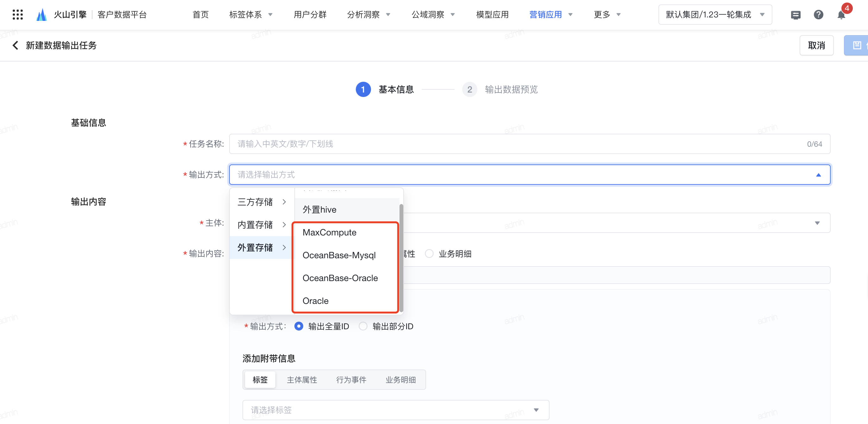Open the notifications bell icon
The height and width of the screenshot is (424, 868).
[841, 15]
